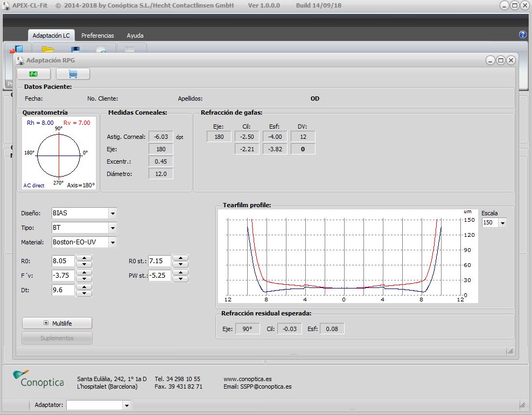Screen dimensions: 532x415
Task: Increase R0 st. value with up arrow
Action: pyautogui.click(x=180, y=258)
